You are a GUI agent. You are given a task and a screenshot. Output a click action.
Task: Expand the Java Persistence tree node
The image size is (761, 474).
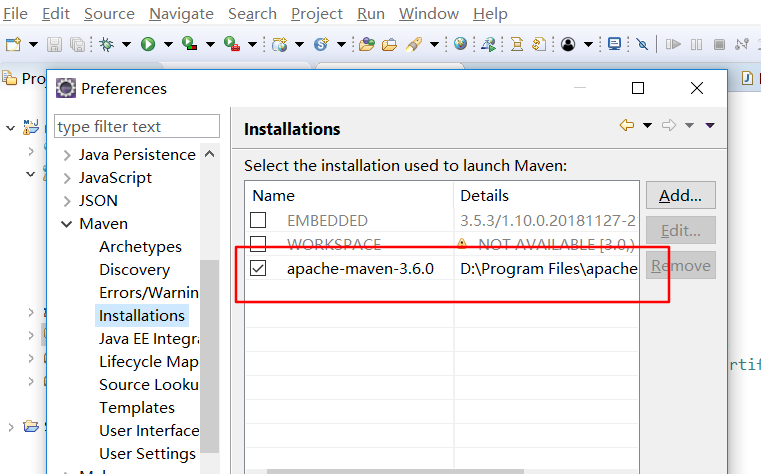pyautogui.click(x=67, y=155)
